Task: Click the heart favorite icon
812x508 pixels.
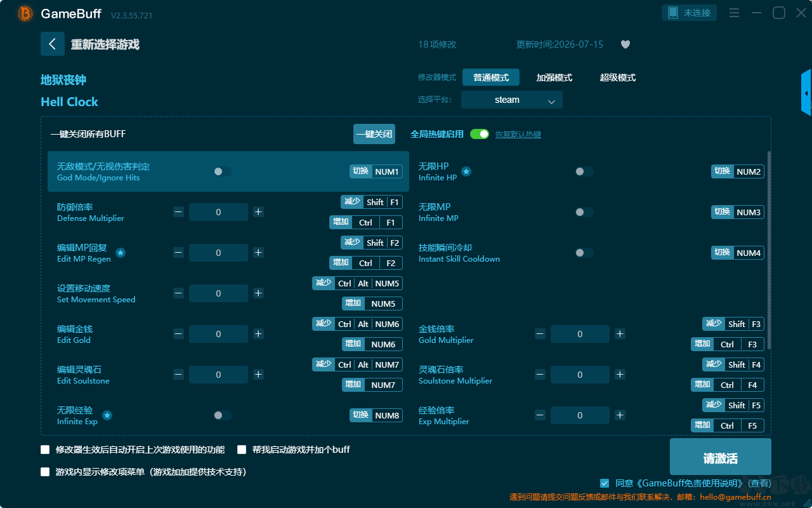Action: (625, 44)
